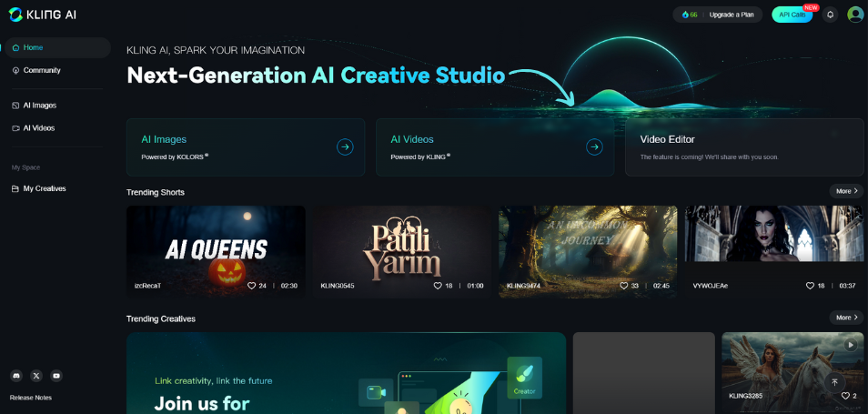Click creator name izcRecaT
Viewport: 868px width, 414px height.
[x=147, y=286]
